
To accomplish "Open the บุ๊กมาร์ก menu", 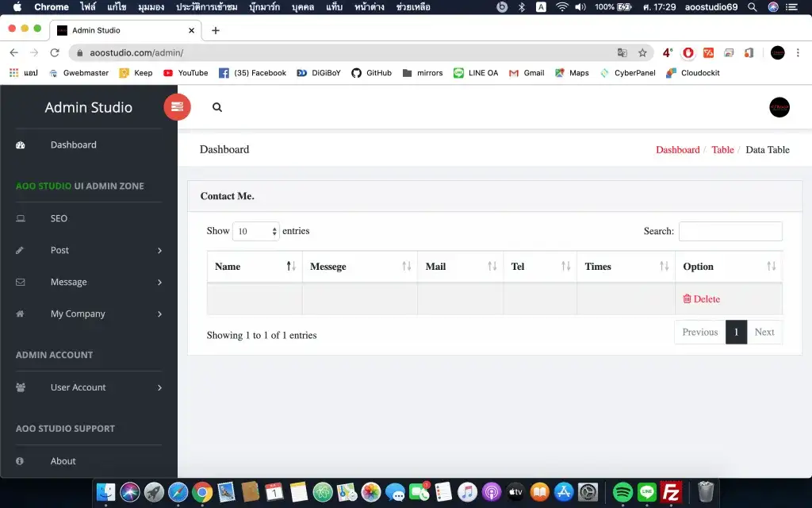I will 265,7.
